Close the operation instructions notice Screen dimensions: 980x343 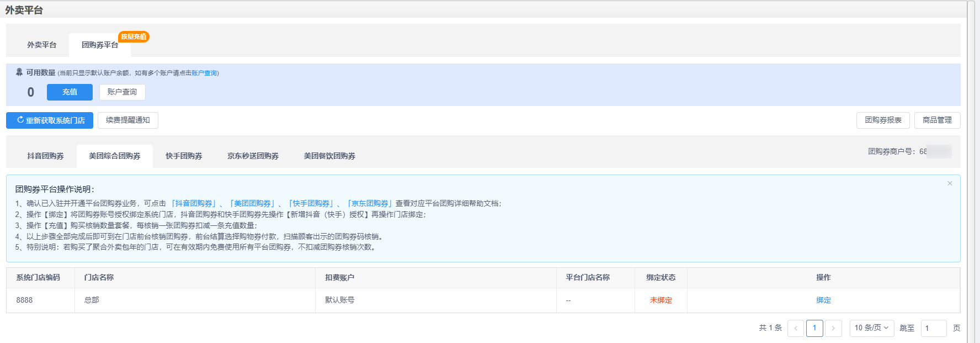pyautogui.click(x=950, y=183)
